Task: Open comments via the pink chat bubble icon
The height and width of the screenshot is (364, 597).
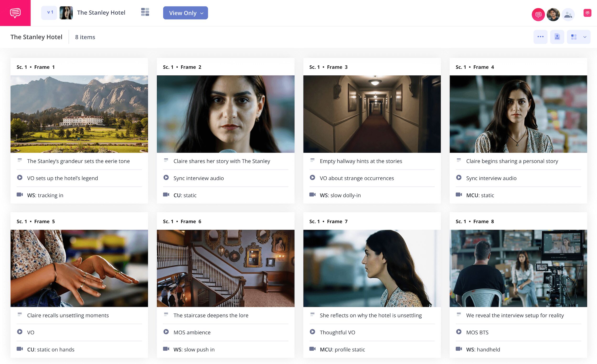Action: 538,15
